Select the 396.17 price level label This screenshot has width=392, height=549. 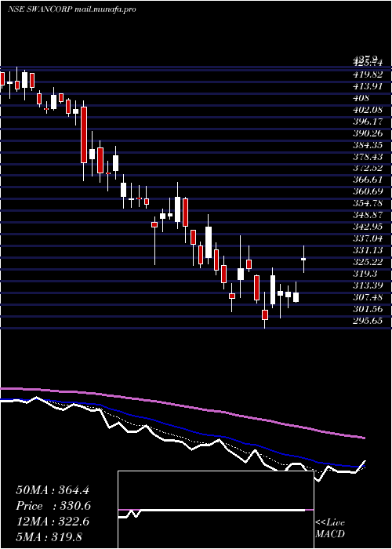click(x=368, y=122)
